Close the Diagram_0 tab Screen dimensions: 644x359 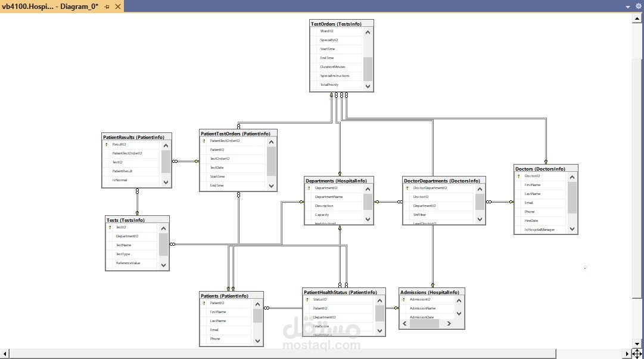[x=118, y=7]
